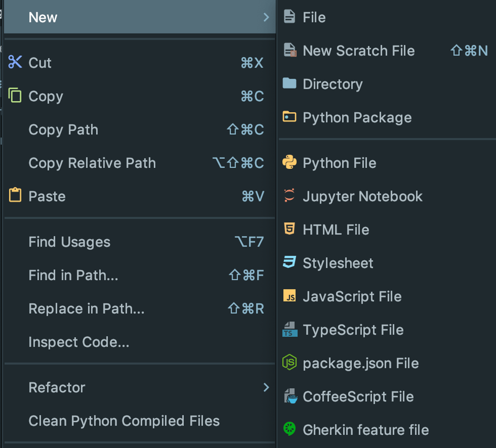The height and width of the screenshot is (448, 496).
Task: Select the Stylesheet icon
Action: 289,263
